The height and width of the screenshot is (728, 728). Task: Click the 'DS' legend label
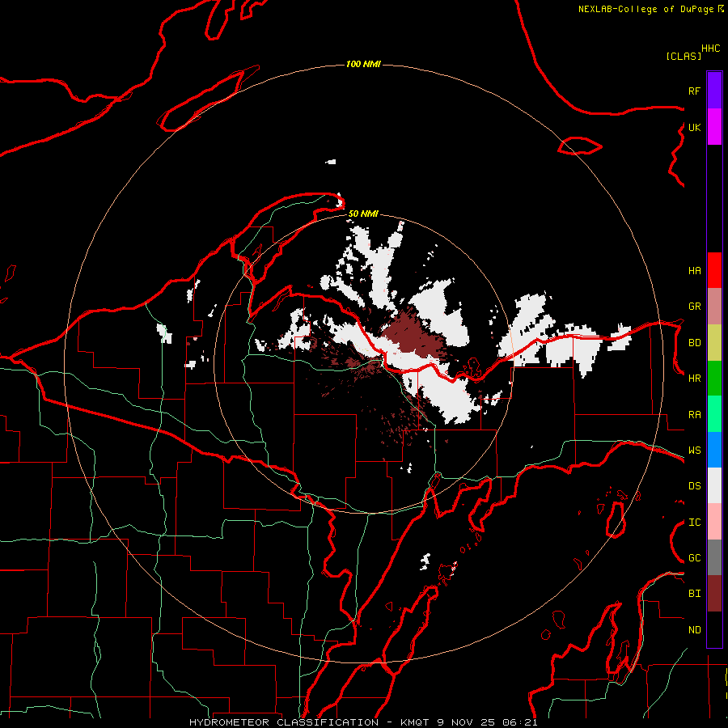pos(694,486)
